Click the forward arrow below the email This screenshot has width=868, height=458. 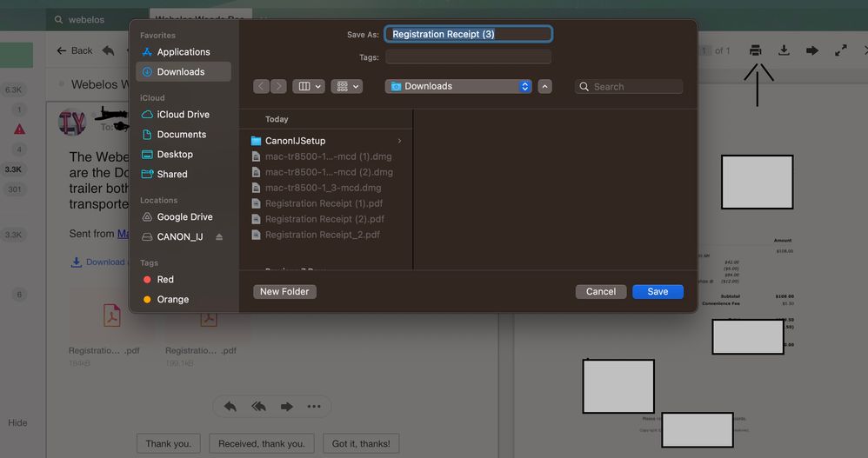[x=286, y=407]
